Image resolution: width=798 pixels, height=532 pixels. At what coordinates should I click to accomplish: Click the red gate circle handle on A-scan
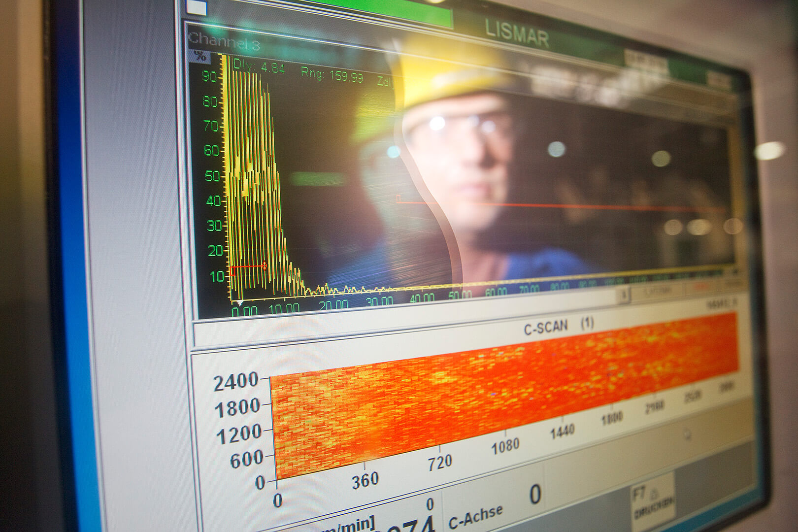tap(265, 266)
